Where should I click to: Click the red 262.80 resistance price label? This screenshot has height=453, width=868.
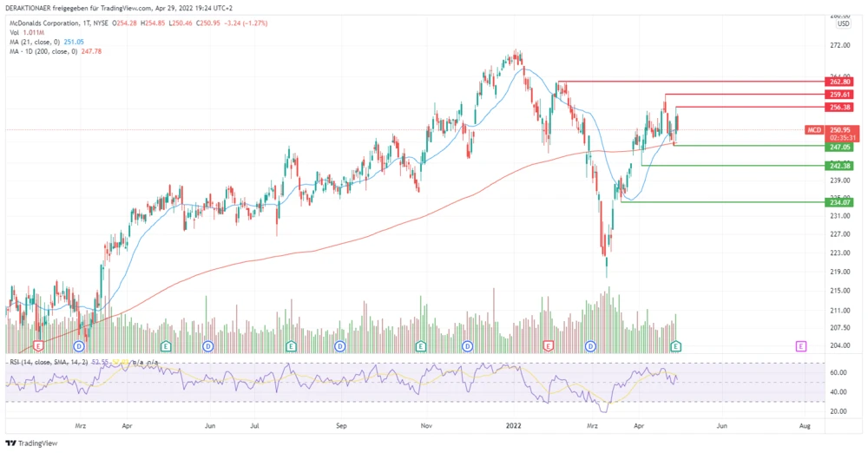[840, 82]
